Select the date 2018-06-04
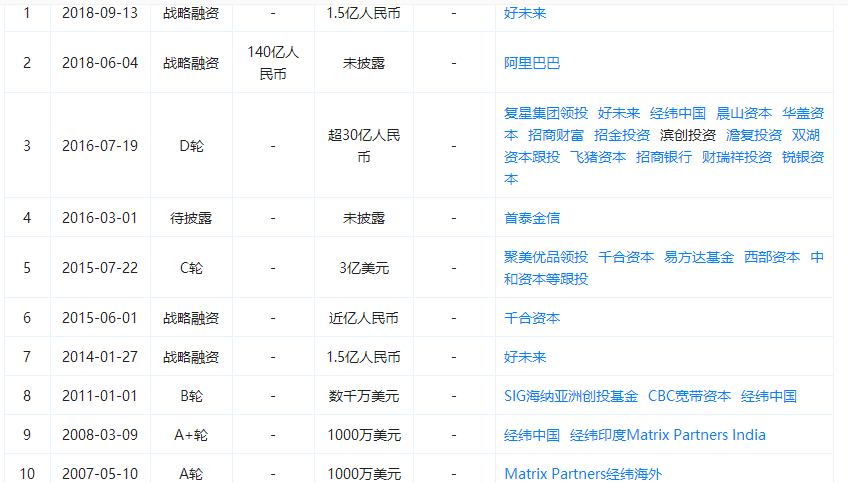This screenshot has width=848, height=483. pyautogui.click(x=100, y=63)
